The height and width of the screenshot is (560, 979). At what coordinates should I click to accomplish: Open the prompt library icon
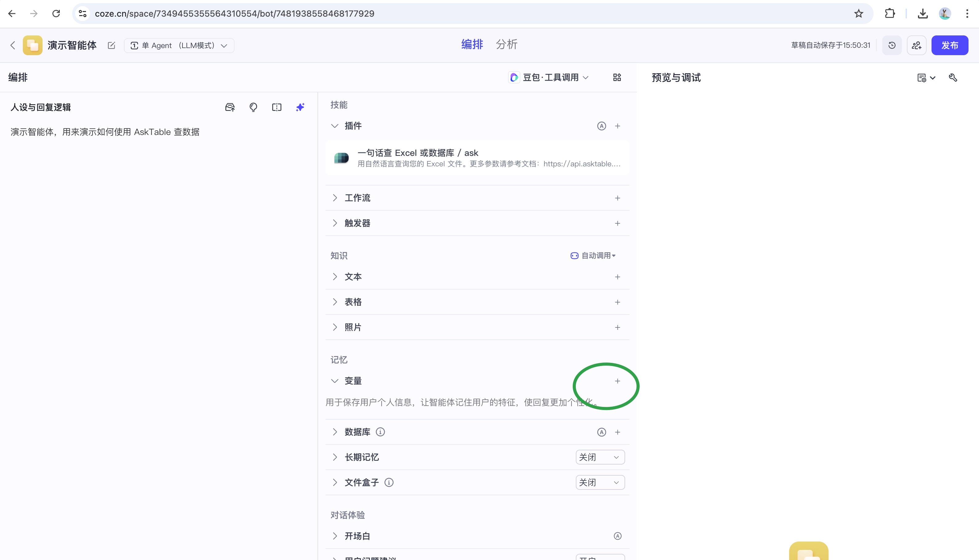point(230,107)
